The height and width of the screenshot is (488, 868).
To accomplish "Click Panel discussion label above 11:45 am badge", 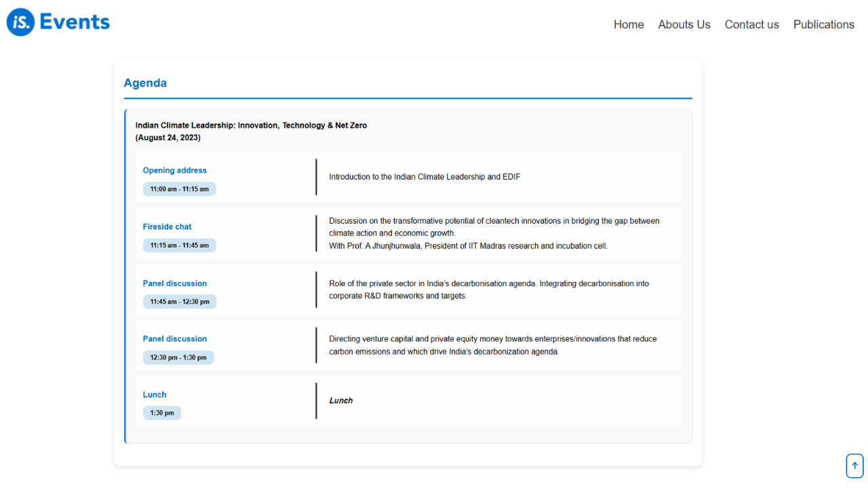I will coord(175,283).
